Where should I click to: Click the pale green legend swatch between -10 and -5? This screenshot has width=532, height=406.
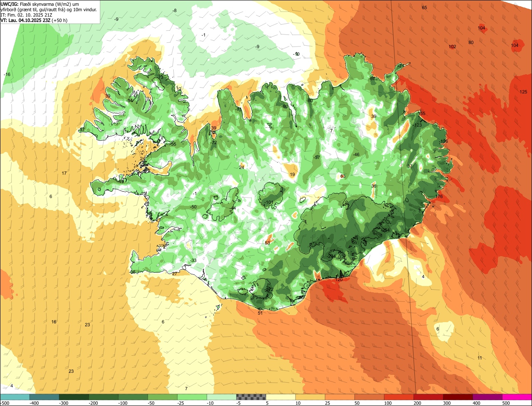[x=222, y=397]
